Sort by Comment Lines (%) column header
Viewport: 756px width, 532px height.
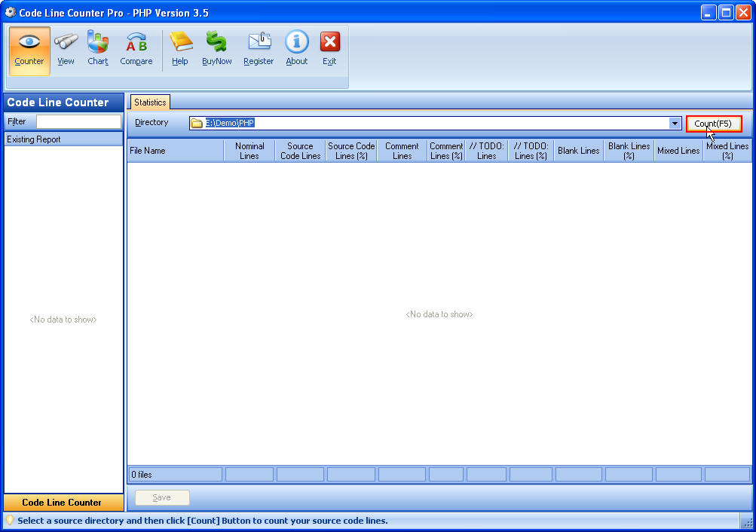446,151
